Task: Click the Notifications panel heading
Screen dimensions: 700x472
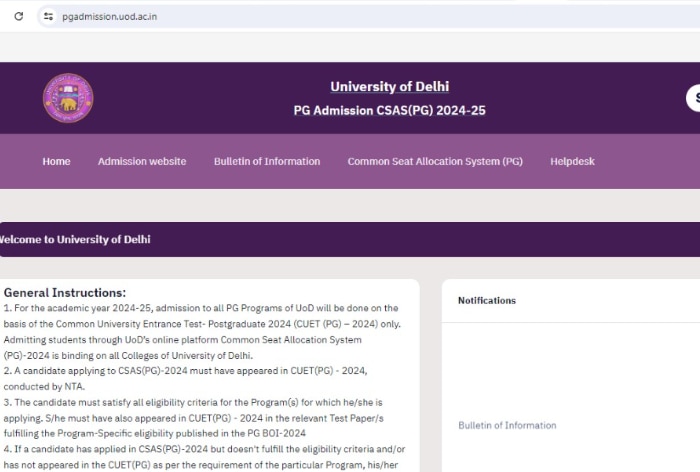Action: [x=487, y=301]
